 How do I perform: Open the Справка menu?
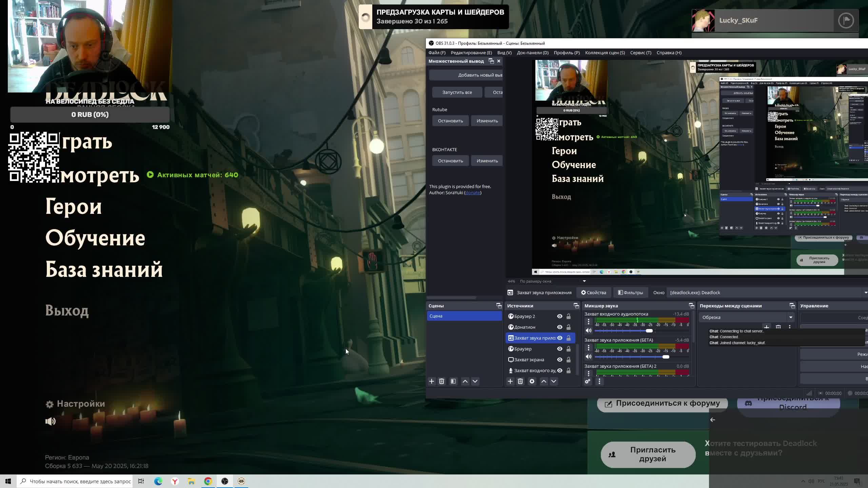669,53
